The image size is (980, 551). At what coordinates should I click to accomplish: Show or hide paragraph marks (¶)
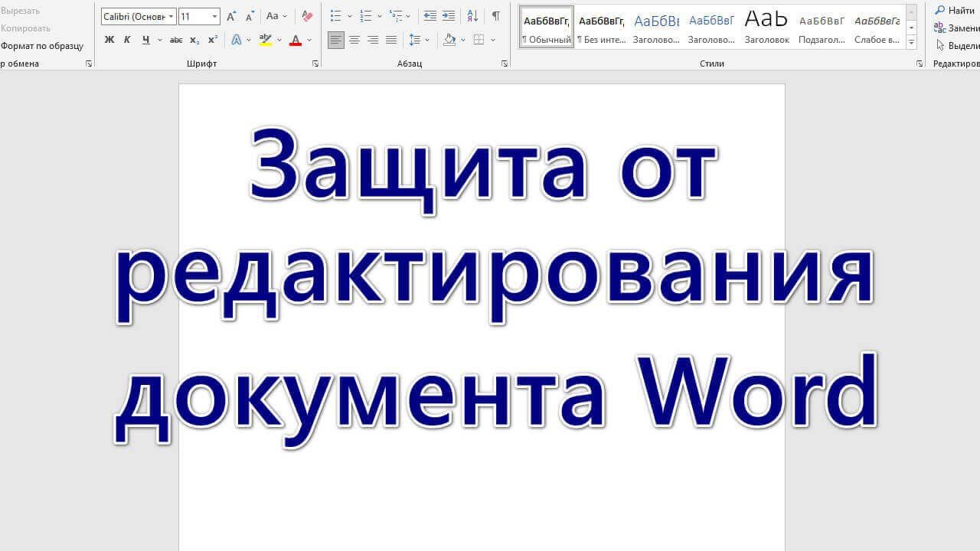[x=496, y=16]
